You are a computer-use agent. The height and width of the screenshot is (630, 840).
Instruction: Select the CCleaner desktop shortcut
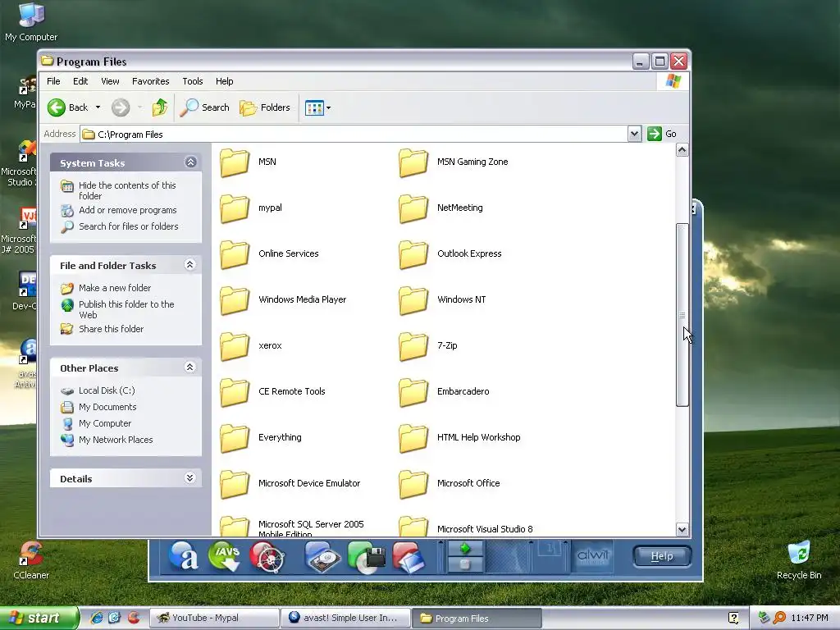click(31, 560)
